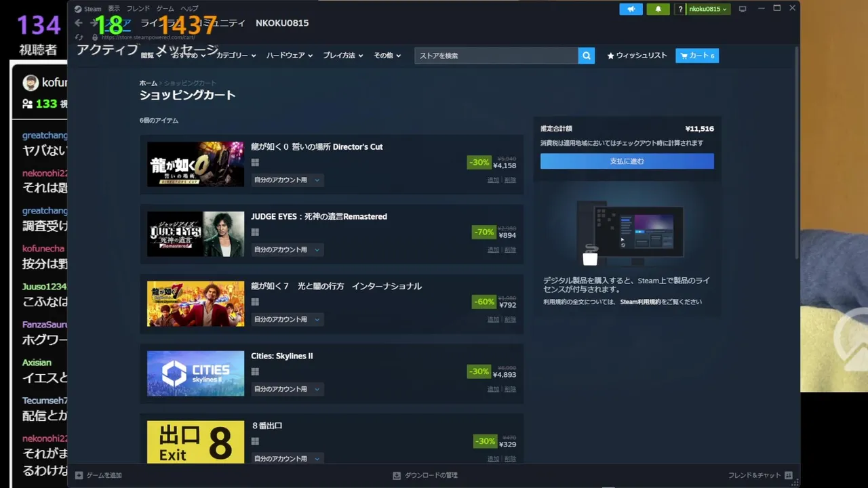Click the Windows icon under 龍が如く7

click(255, 302)
